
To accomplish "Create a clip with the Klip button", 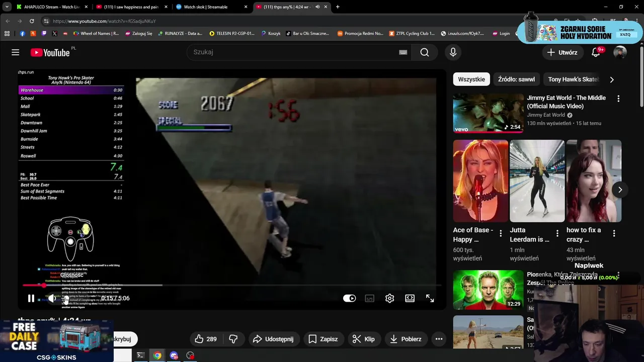I will tap(363, 339).
